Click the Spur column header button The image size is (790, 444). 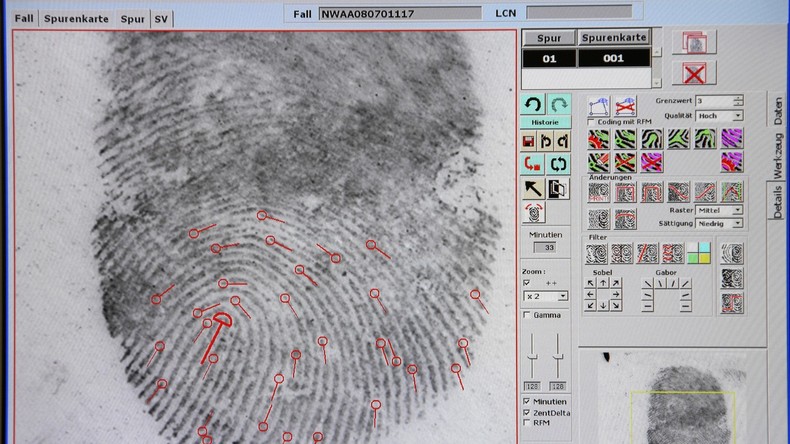pos(549,38)
